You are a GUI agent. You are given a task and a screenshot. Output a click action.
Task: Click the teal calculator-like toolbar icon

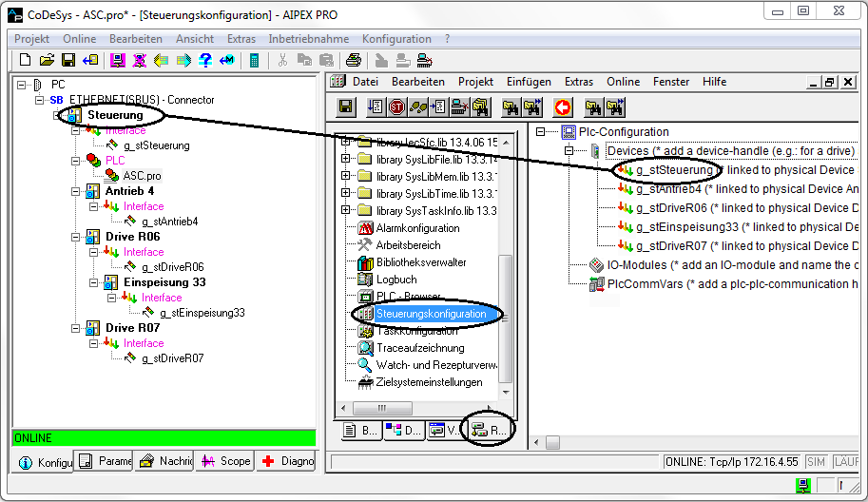point(254,60)
